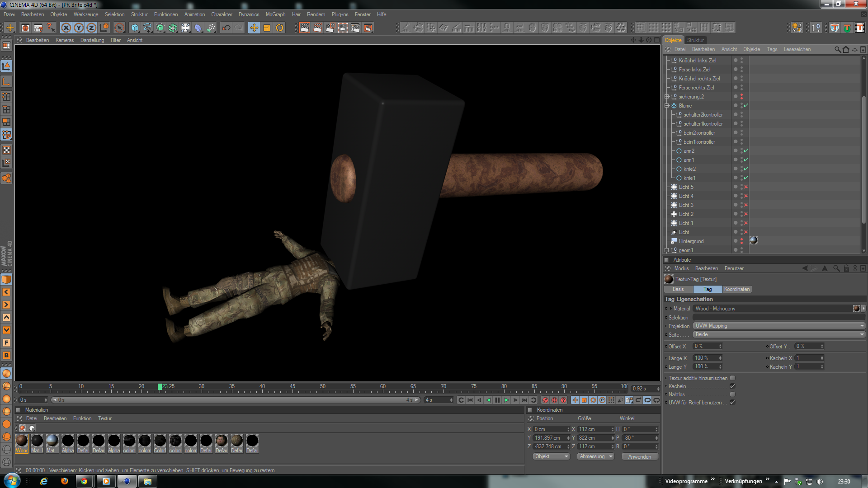Click the Anwenden button
Image resolution: width=868 pixels, height=488 pixels.
click(x=640, y=456)
